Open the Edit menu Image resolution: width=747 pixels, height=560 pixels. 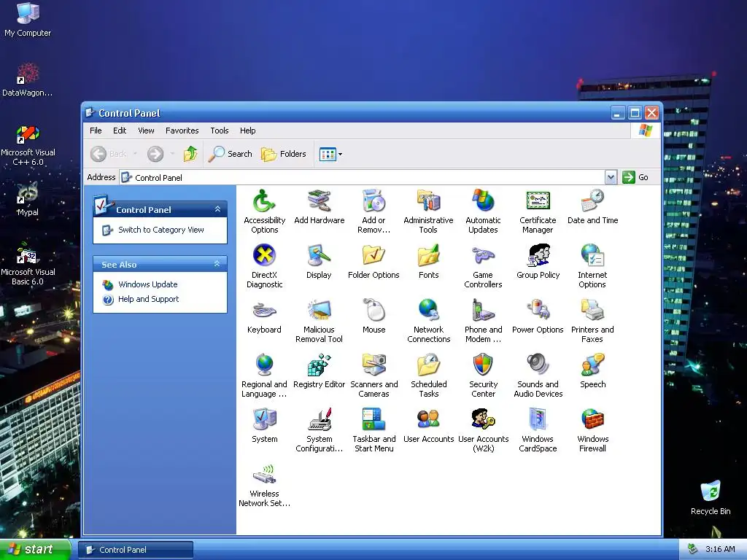[120, 131]
